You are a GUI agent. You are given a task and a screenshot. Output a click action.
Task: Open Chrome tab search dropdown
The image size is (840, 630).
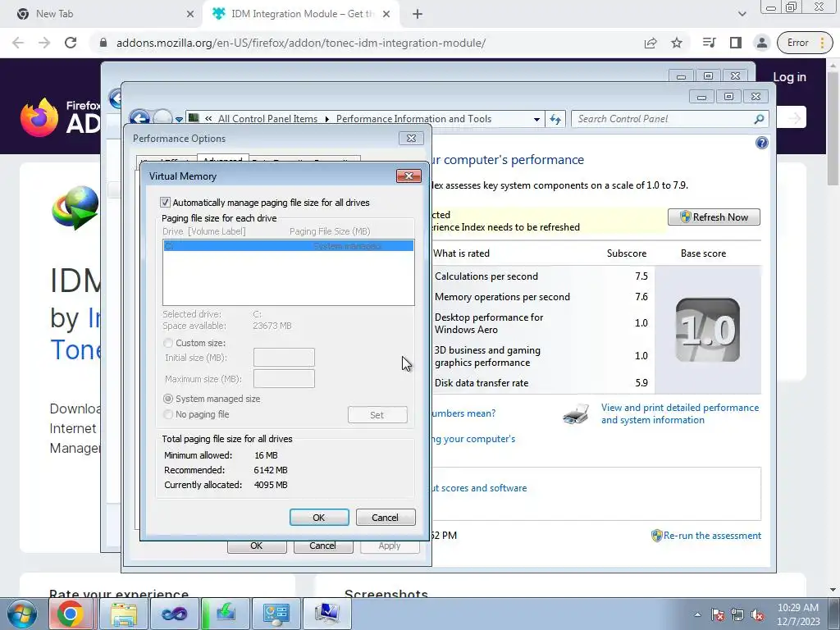(742, 15)
